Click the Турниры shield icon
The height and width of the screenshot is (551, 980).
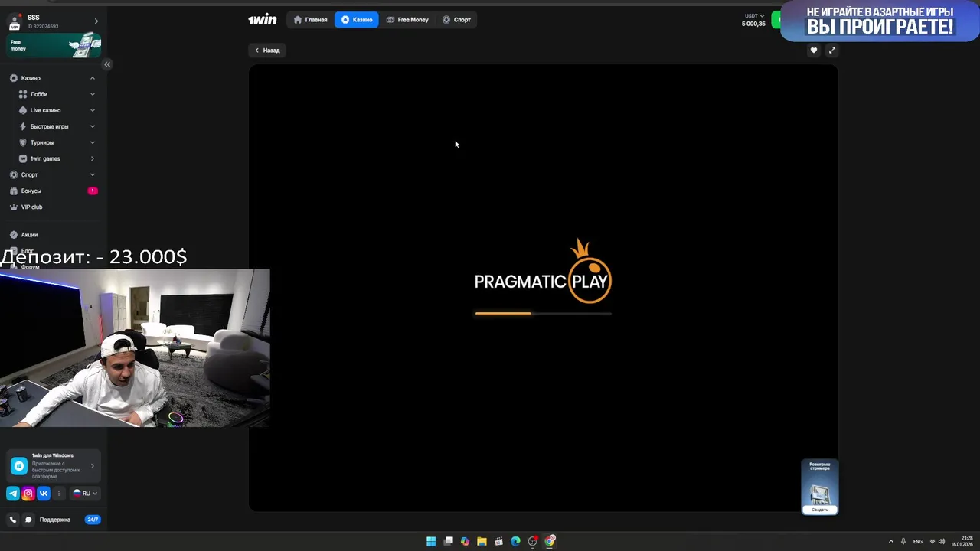tap(23, 142)
